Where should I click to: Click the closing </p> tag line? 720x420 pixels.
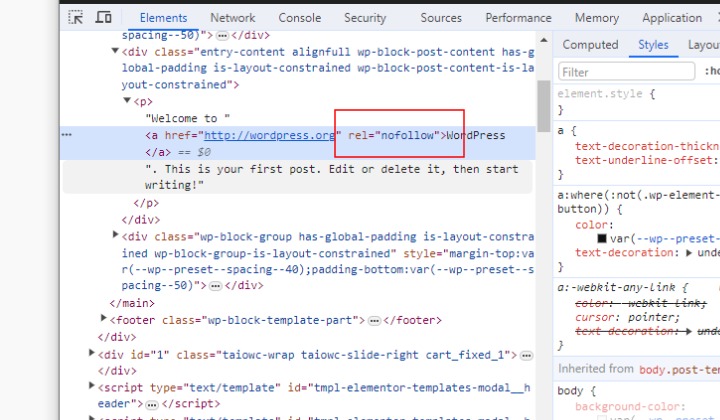(x=146, y=203)
